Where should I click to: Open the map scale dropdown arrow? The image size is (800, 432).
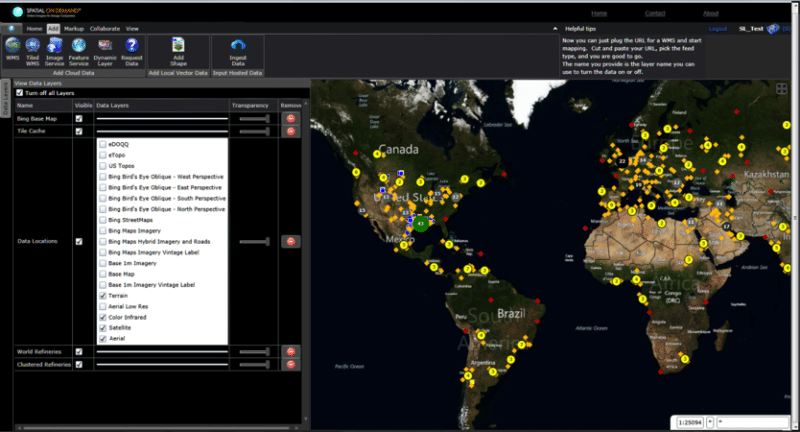click(710, 422)
